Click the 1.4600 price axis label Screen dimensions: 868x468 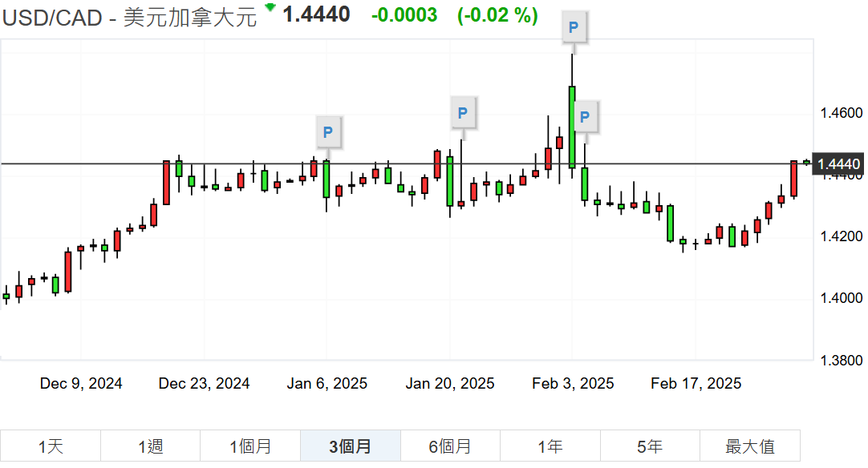click(x=841, y=113)
